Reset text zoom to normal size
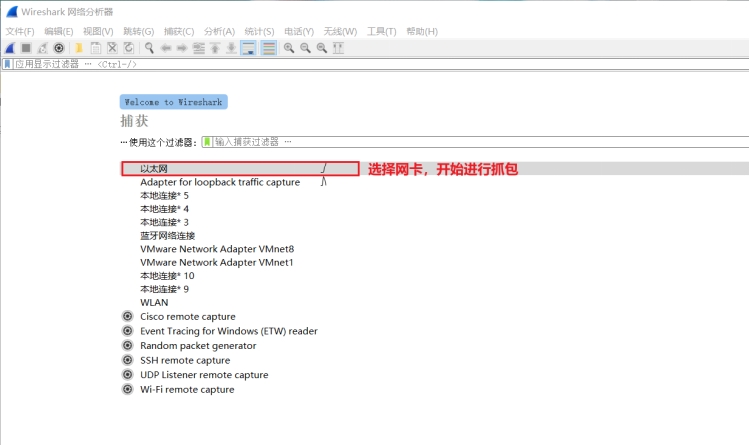This screenshot has height=445, width=750. [322, 48]
